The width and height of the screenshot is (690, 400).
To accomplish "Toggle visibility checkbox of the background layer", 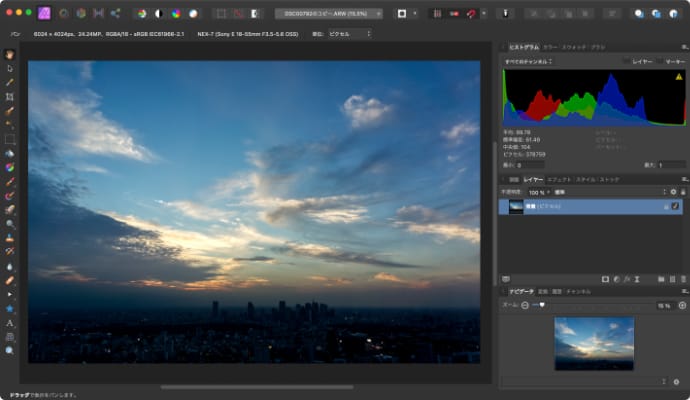I will [x=675, y=206].
